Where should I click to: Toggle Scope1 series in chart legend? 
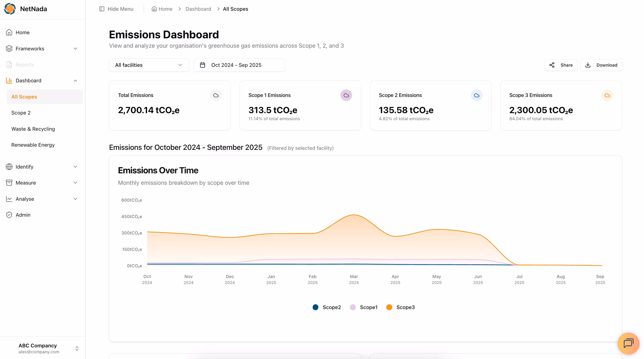(363, 307)
